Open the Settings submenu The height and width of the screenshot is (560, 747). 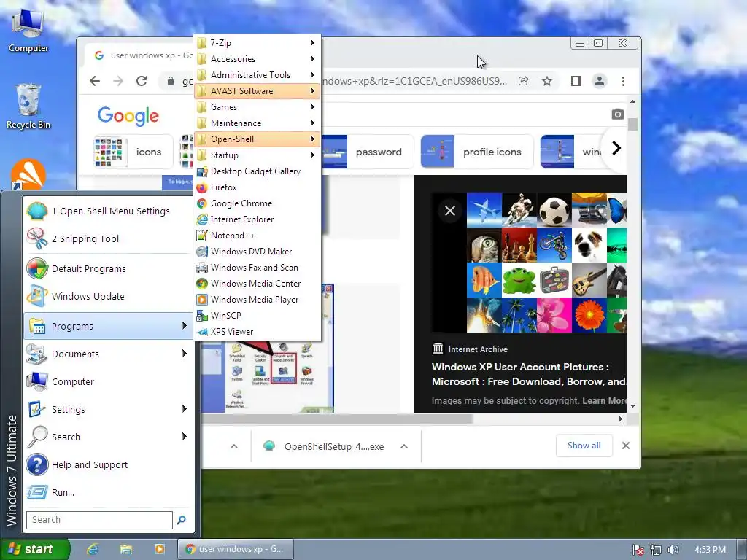(108, 409)
